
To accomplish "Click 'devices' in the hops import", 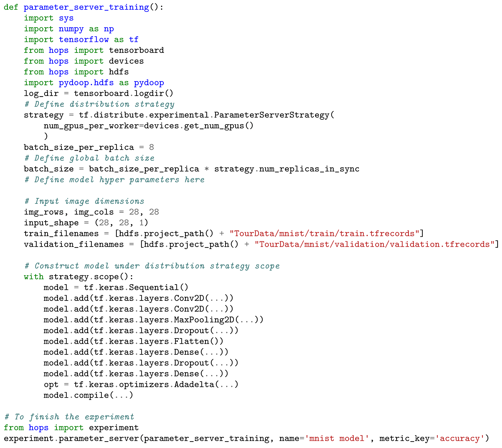I will click(126, 61).
